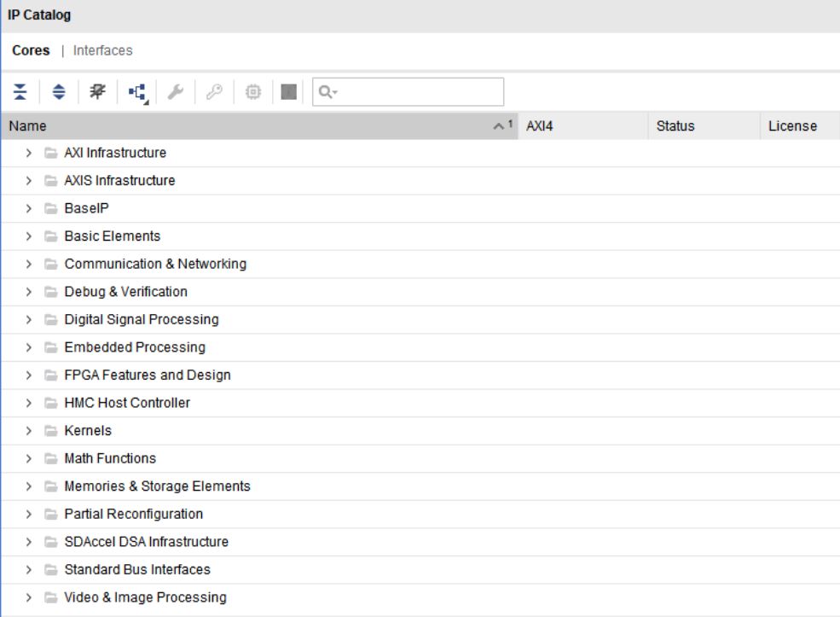
Task: Select FPGA Features and Design text
Action: (x=148, y=375)
